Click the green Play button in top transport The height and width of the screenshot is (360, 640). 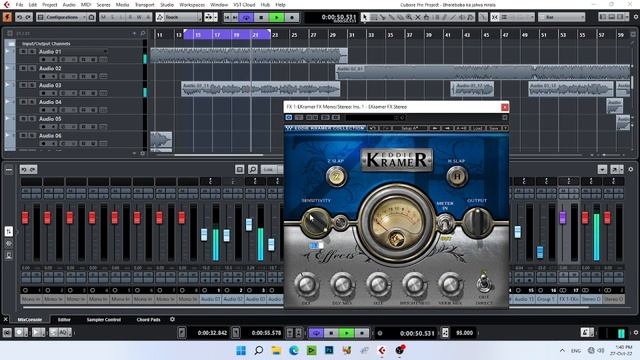(x=277, y=18)
